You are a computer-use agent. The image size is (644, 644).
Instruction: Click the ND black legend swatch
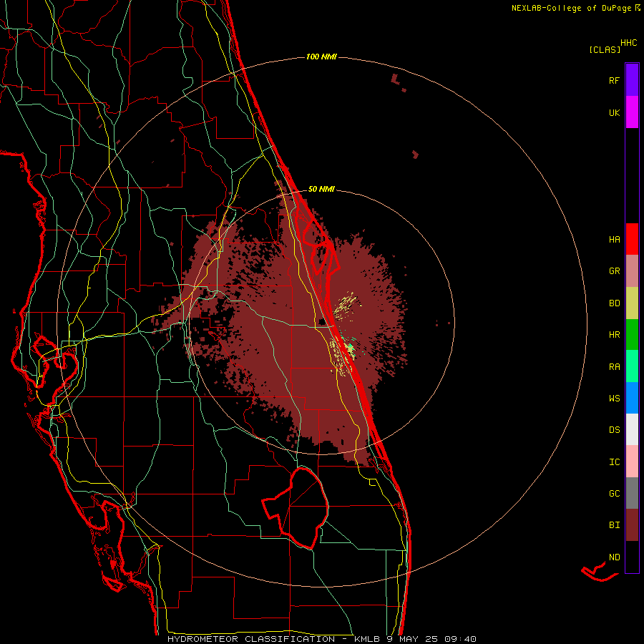632,557
